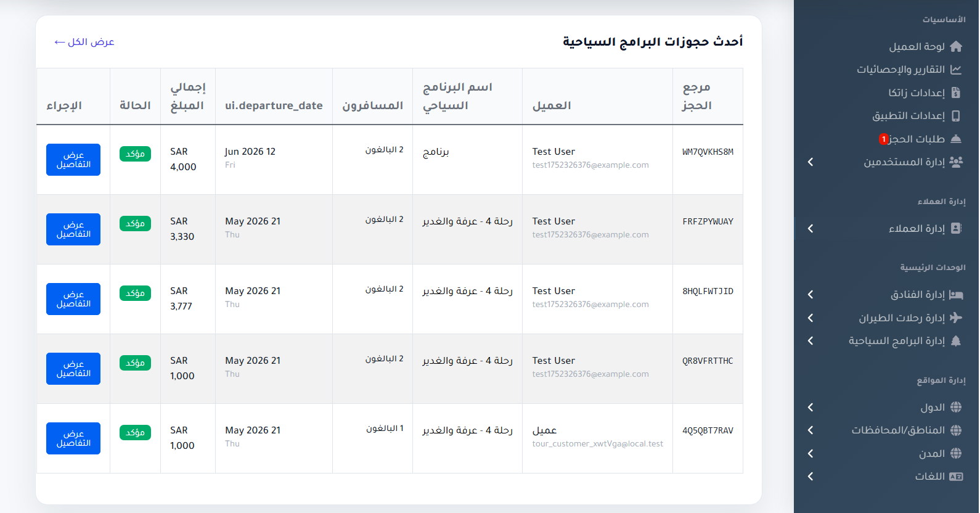This screenshot has height=513, width=980.
Task: Click the globe icon beside المناطق/المحافظات
Action: click(956, 430)
